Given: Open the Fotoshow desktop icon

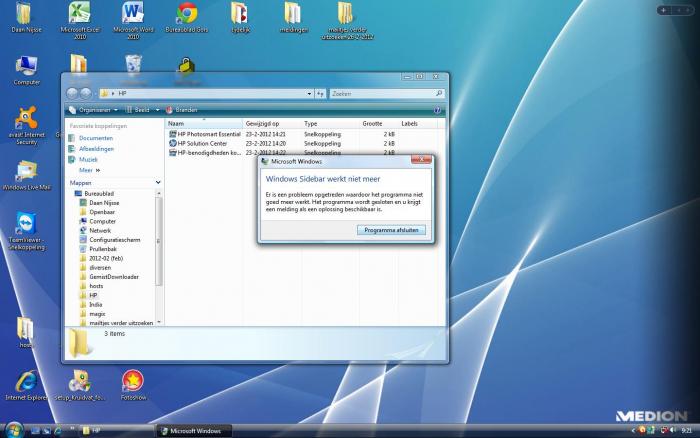Looking at the screenshot, I should point(133,386).
